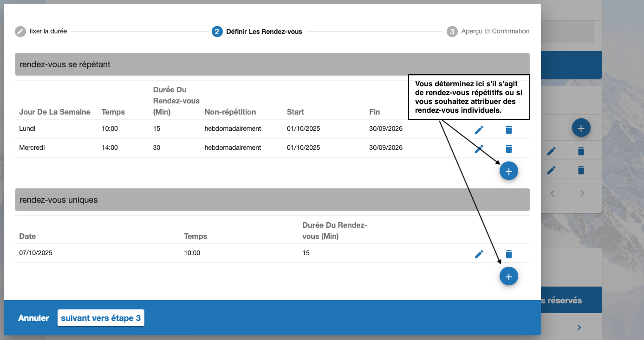
Task: Edit the 07/10/2025 unique appointment
Action: pyautogui.click(x=479, y=254)
